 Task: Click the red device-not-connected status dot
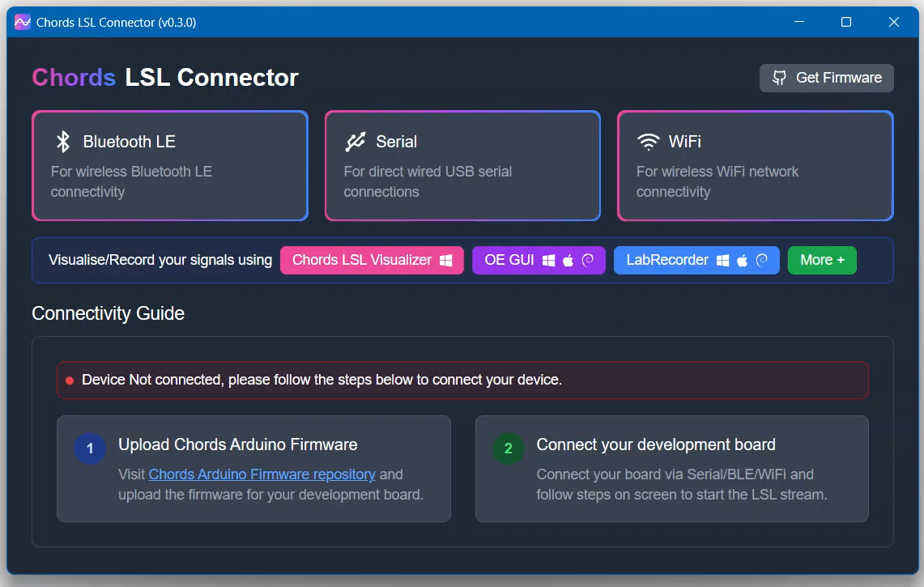(x=68, y=379)
